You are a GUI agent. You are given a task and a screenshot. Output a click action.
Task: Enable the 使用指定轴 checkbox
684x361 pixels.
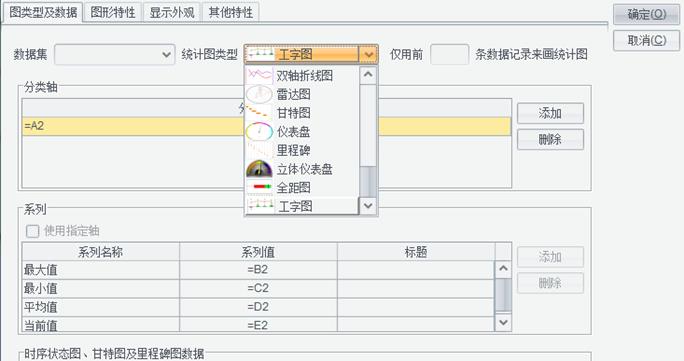tap(32, 231)
